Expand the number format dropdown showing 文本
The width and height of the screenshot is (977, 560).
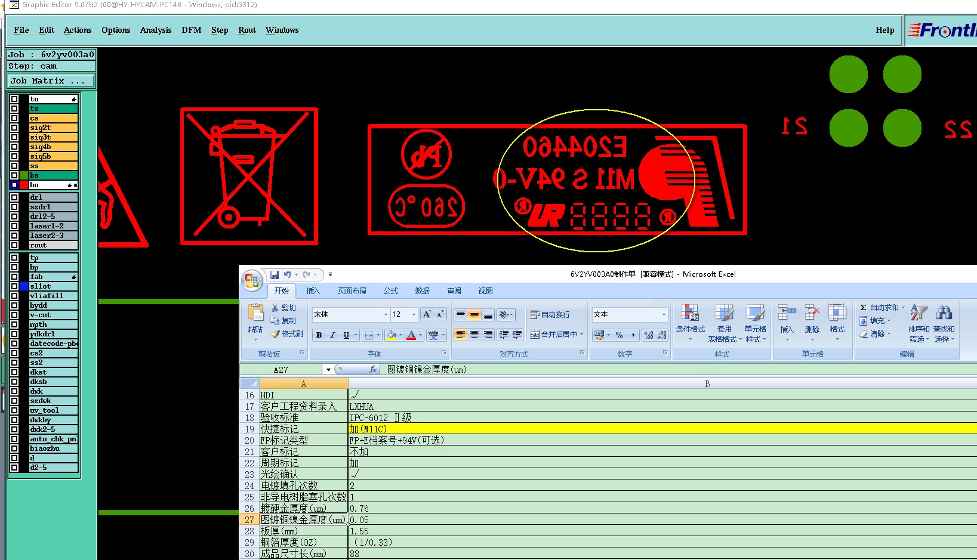[664, 314]
